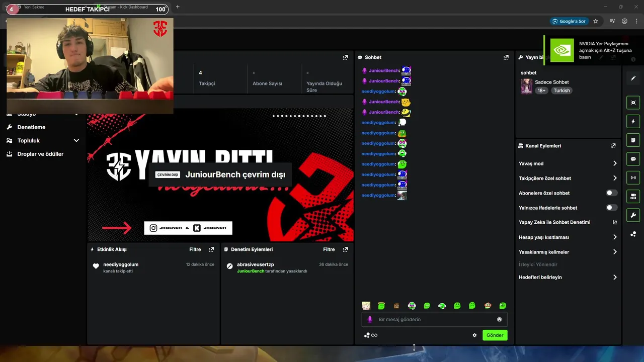Expand the Topluluk sidebar menu chevron
Viewport: 644px width, 362px height.
(76, 141)
